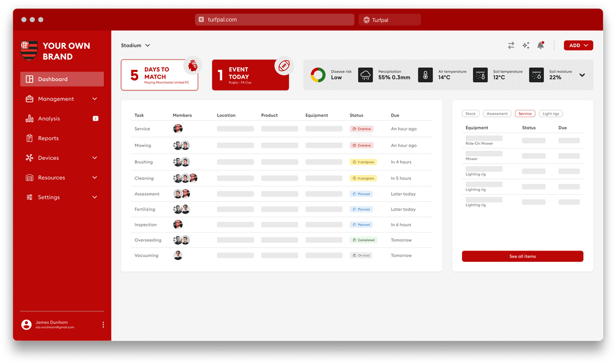Click the soil moisture icon in weather bar
Image resolution: width=616 pixels, height=364 pixels.
536,74
